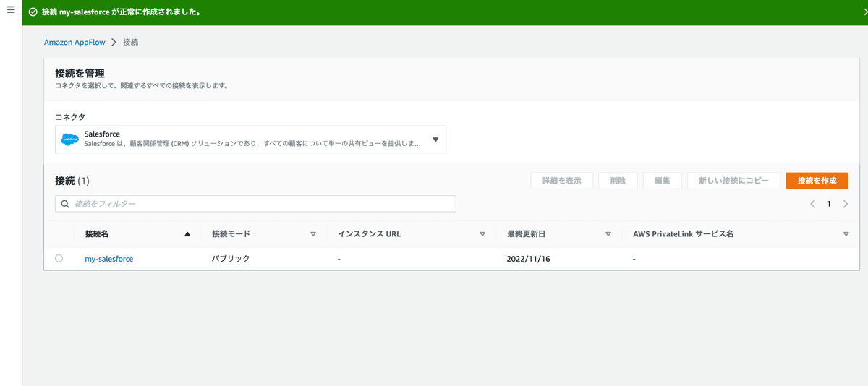The height and width of the screenshot is (386, 868).
Task: Sort by 接続モード column arrow
Action: point(313,234)
